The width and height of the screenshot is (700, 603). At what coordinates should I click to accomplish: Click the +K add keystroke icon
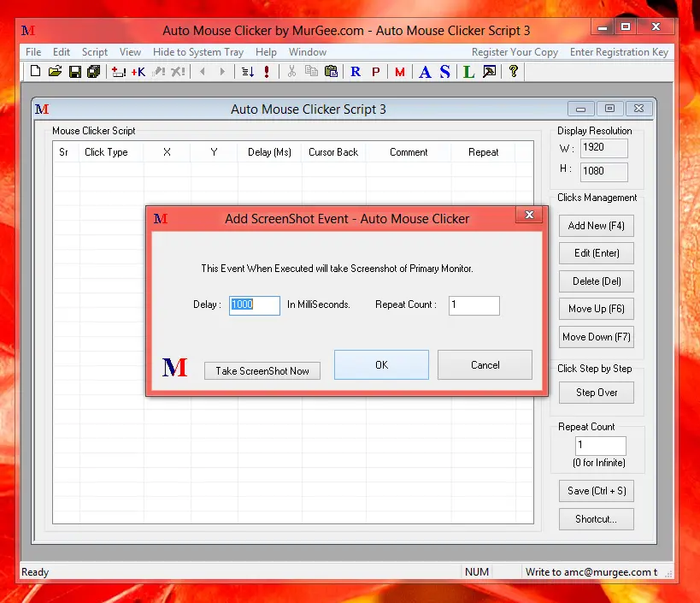138,72
